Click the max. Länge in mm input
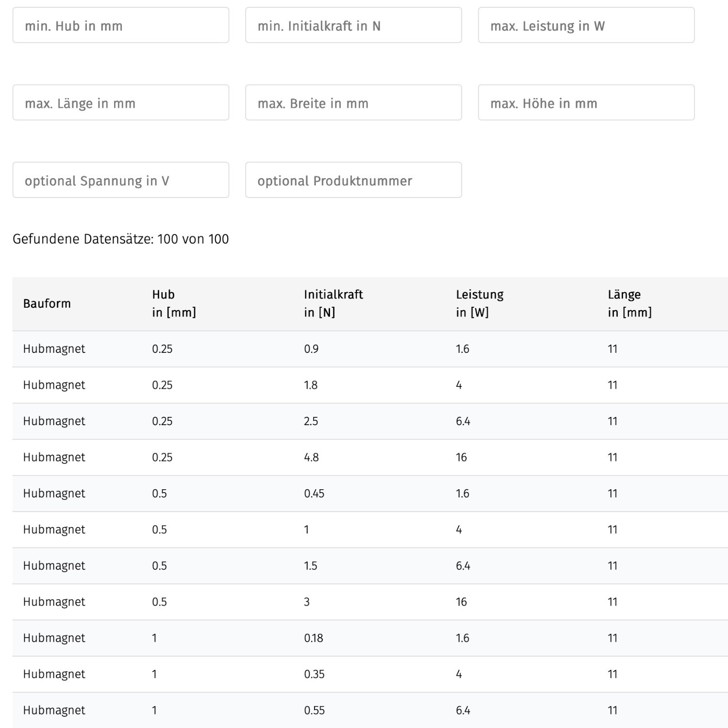The image size is (728, 728). coord(120,103)
